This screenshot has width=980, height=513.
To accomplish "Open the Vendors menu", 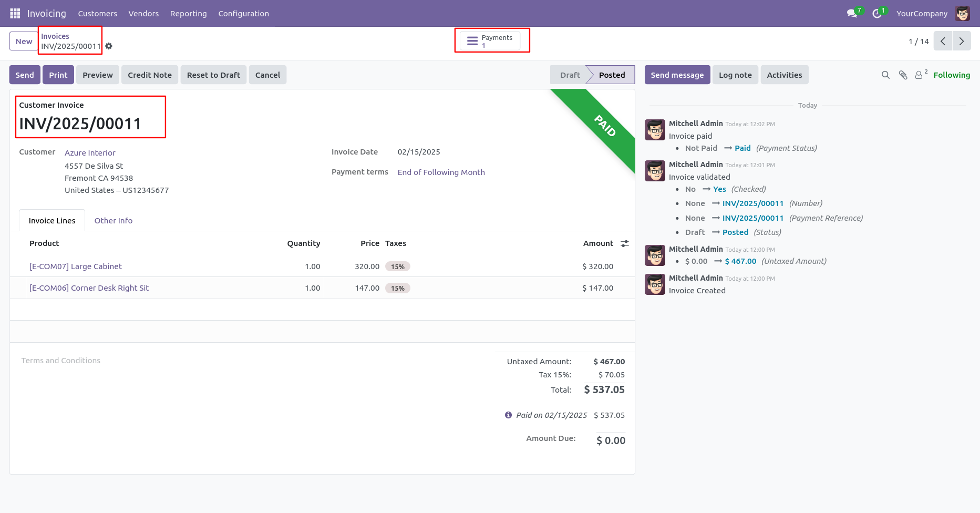I will [143, 13].
